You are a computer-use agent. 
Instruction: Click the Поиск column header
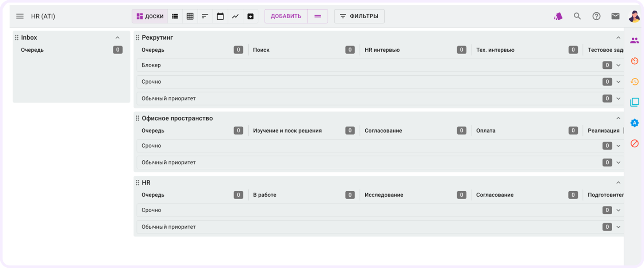[261, 50]
